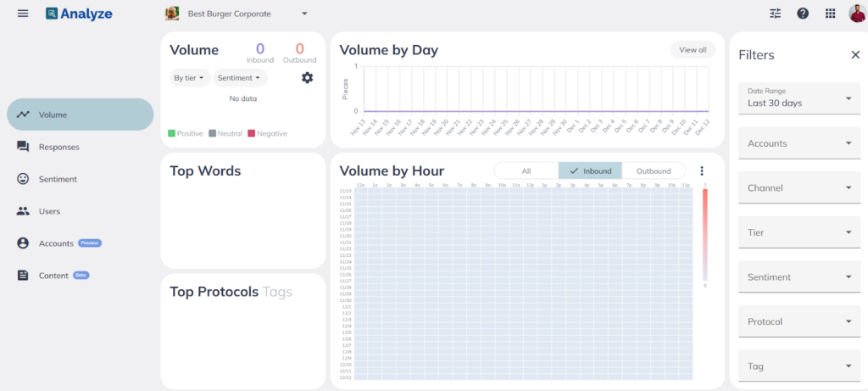Open the hamburger navigation menu
This screenshot has width=868, height=391.
coord(23,14)
